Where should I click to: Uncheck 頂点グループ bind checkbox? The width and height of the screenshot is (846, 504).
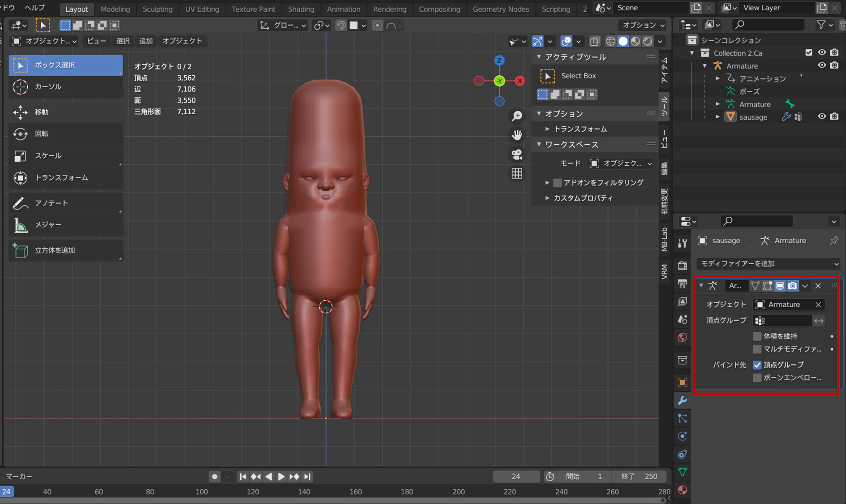(x=757, y=365)
